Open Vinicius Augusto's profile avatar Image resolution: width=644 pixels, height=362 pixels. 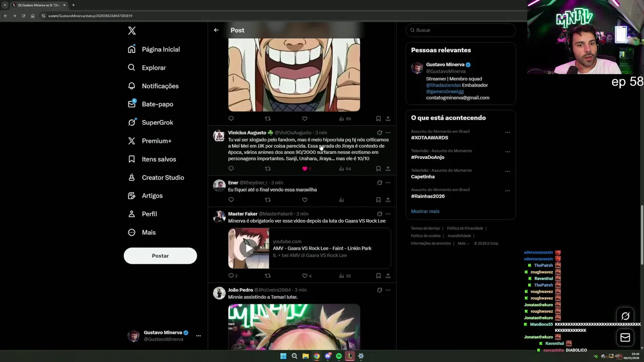coord(219,136)
